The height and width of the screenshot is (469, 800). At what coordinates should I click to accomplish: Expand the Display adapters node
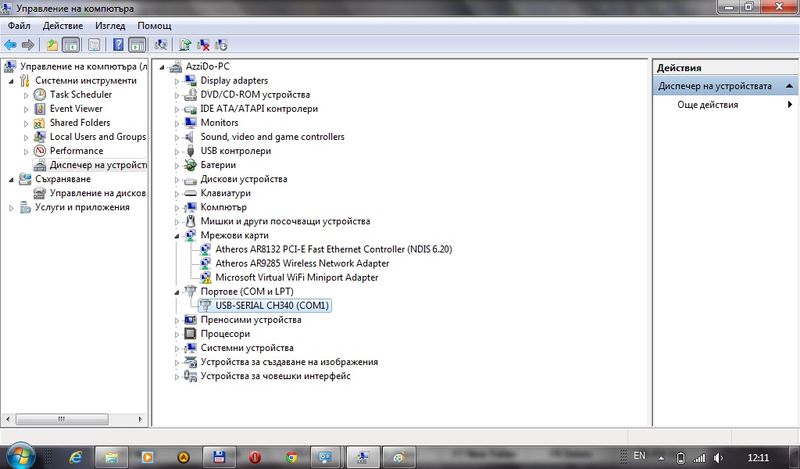coord(177,81)
